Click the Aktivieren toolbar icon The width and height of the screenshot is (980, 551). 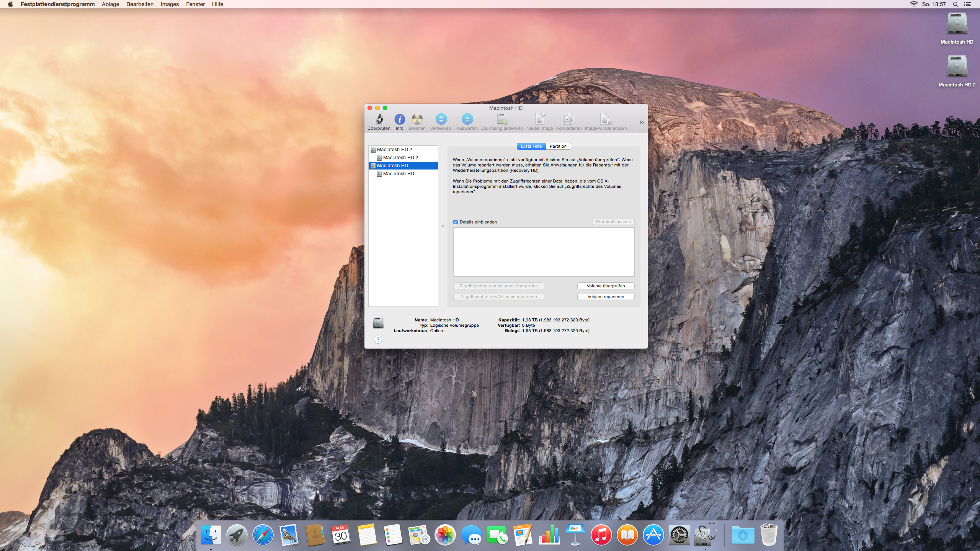pos(441,119)
